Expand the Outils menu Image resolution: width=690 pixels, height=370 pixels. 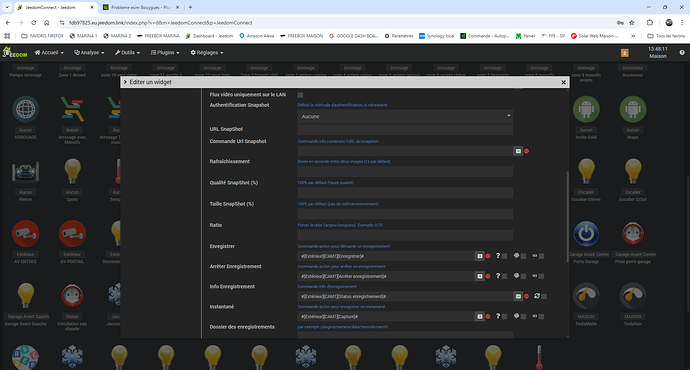click(x=127, y=52)
